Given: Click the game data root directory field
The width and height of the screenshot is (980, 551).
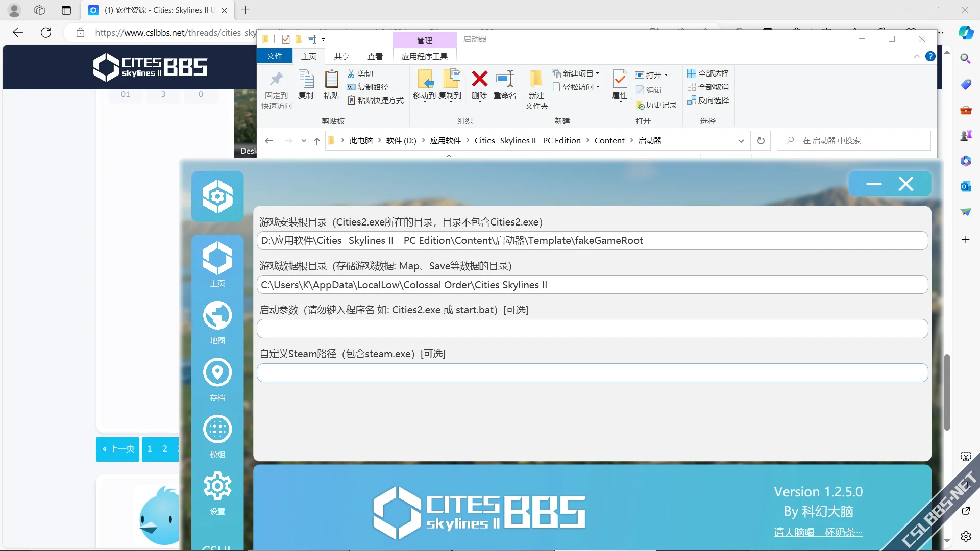Looking at the screenshot, I should click(x=592, y=285).
